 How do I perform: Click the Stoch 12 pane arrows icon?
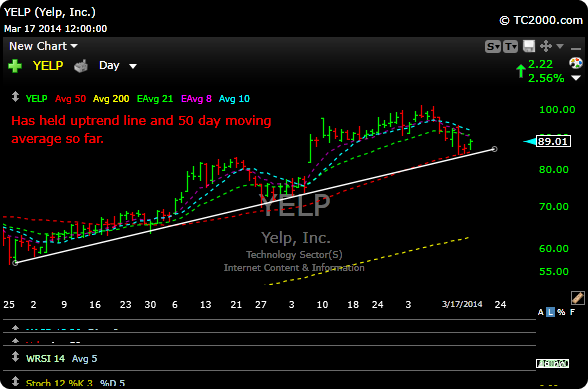tap(15, 381)
